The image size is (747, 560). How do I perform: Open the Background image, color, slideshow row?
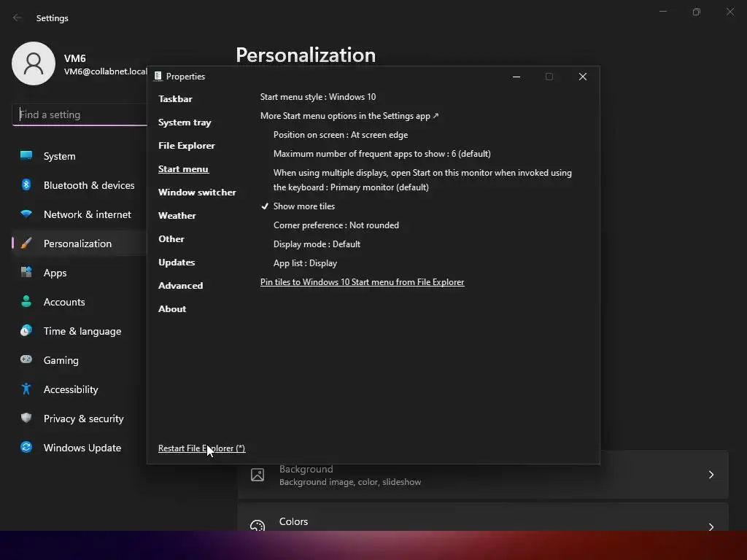[x=483, y=475]
